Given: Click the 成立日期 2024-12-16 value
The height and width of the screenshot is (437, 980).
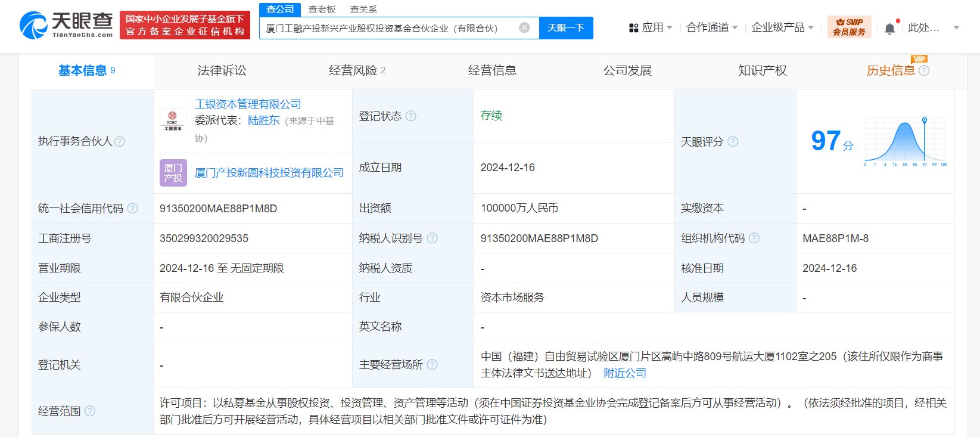Looking at the screenshot, I should point(508,168).
